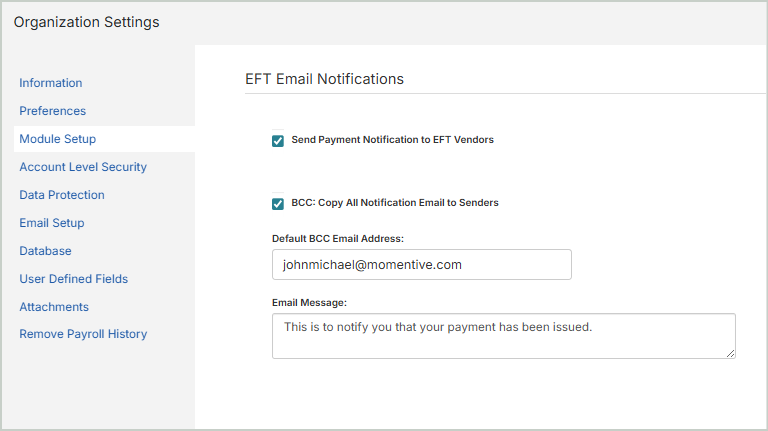Navigate to Data Protection page
The height and width of the screenshot is (431, 768).
[62, 195]
